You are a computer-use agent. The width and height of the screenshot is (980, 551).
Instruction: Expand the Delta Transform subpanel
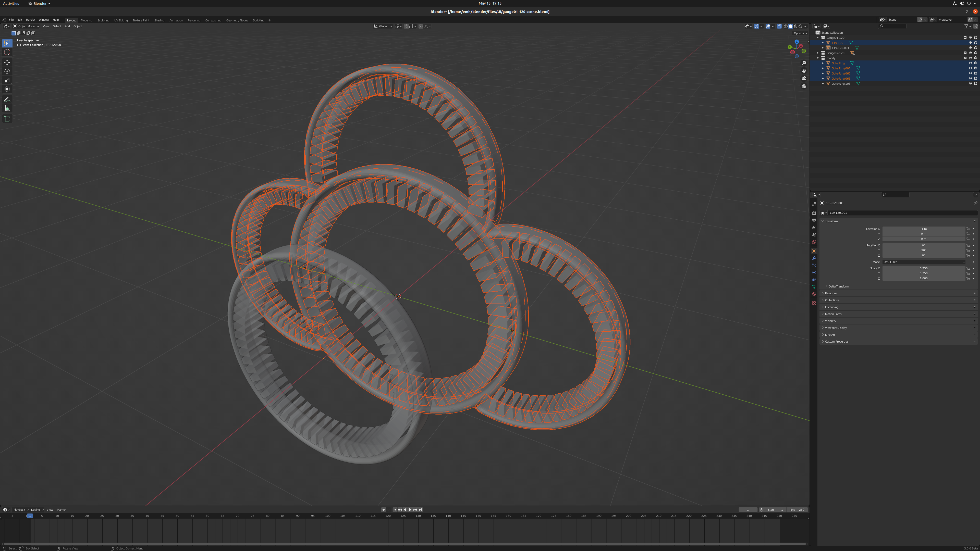click(x=838, y=286)
